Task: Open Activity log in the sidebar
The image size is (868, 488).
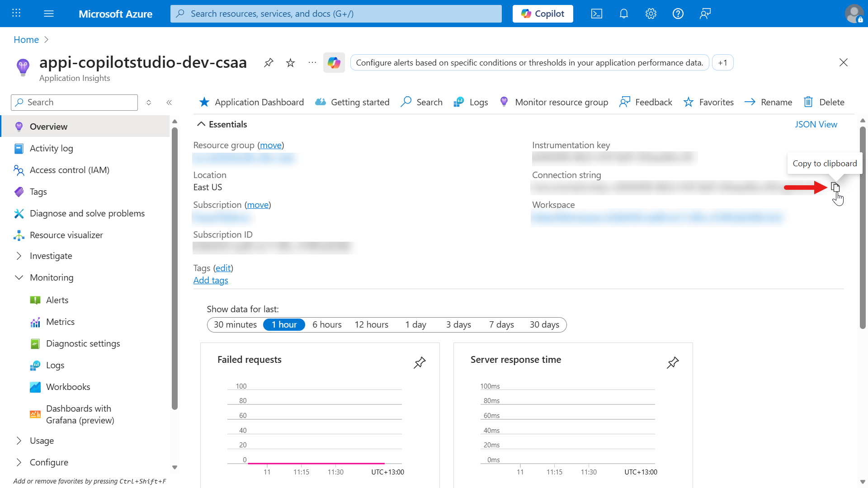Action: pyautogui.click(x=51, y=148)
